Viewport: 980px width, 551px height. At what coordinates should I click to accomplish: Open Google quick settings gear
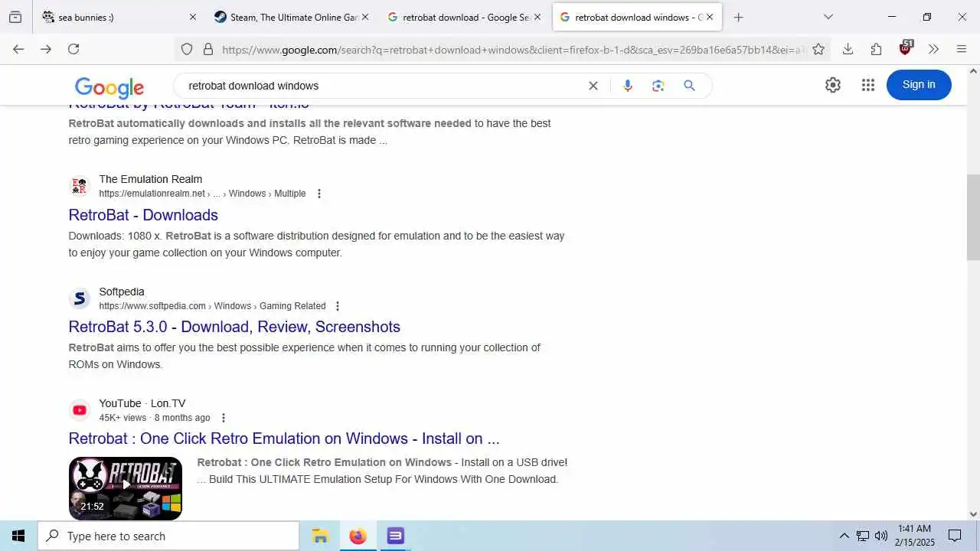point(833,85)
